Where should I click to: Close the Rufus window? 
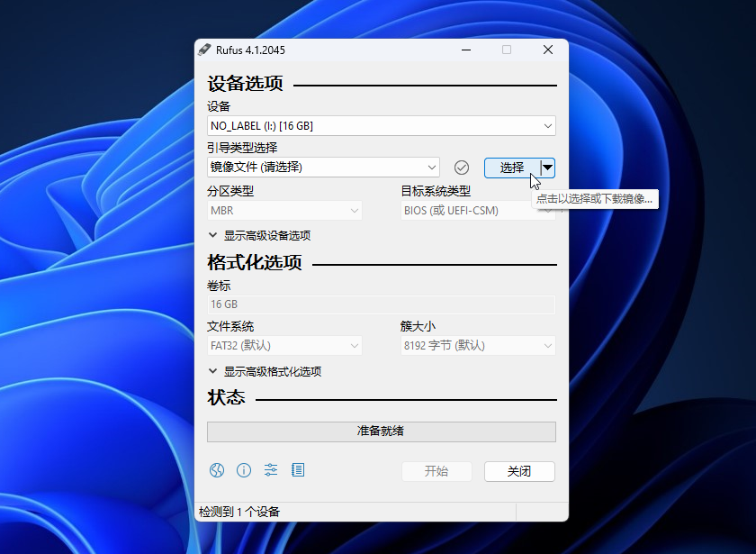(x=548, y=50)
